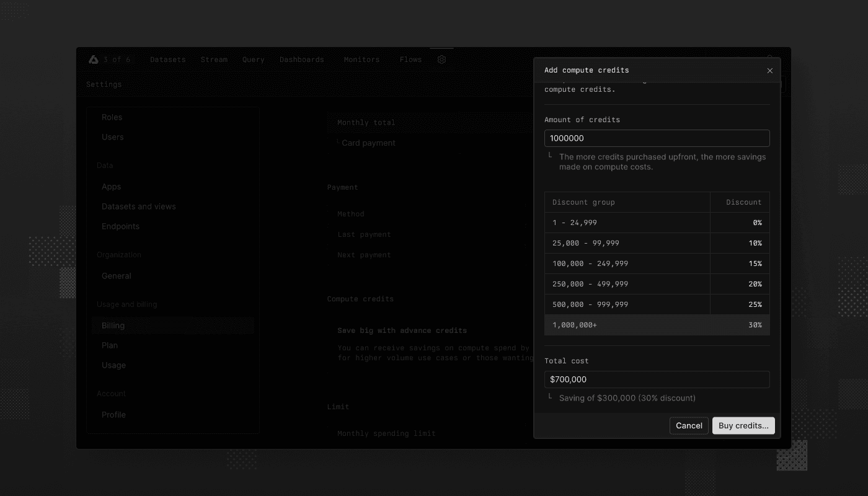Open the Plan settings page
Image resolution: width=868 pixels, height=496 pixels.
click(110, 345)
